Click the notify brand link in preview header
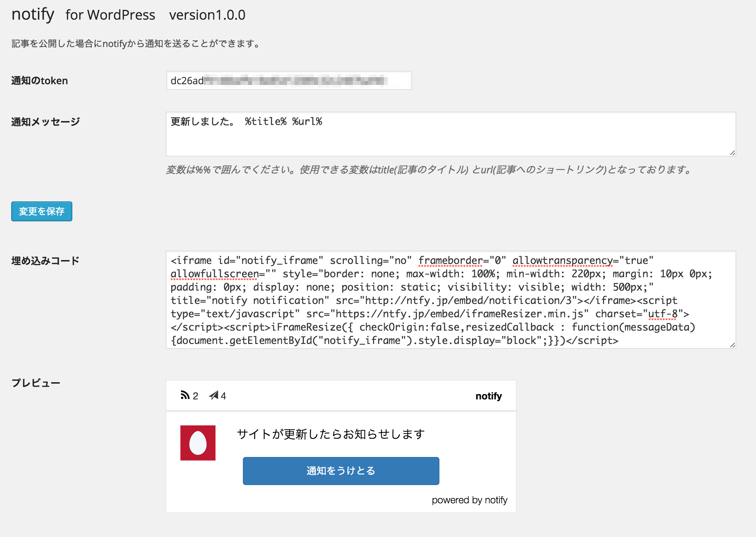Image resolution: width=756 pixels, height=537 pixels. [x=489, y=396]
